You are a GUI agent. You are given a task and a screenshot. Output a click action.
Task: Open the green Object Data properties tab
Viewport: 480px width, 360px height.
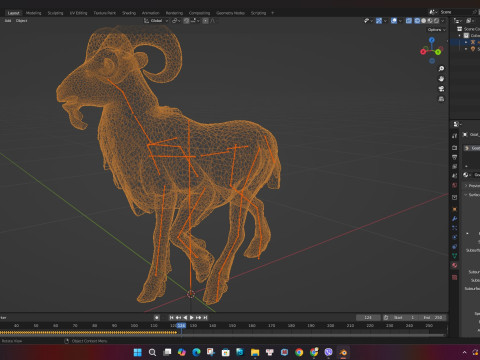pyautogui.click(x=455, y=256)
